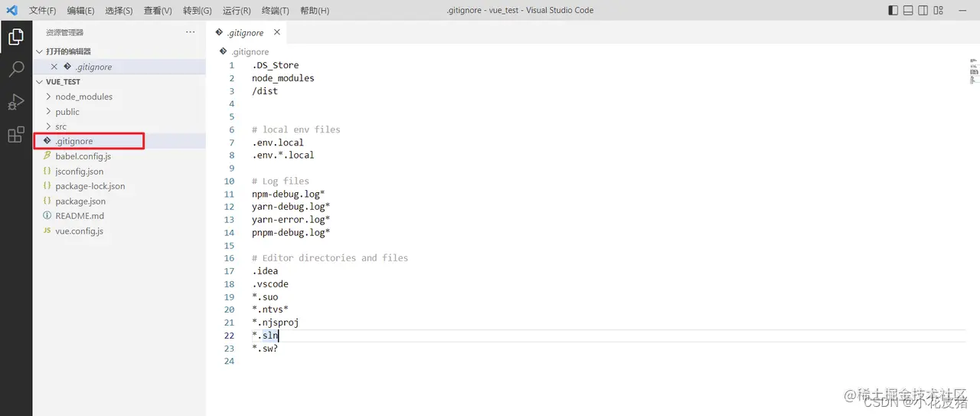Click the '# local env files' comment
This screenshot has width=980, height=416.
[296, 129]
